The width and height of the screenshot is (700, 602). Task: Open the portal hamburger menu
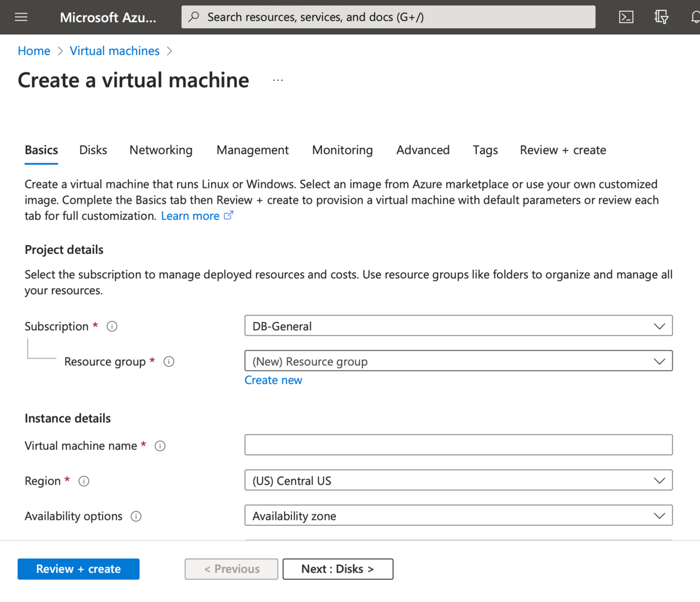[x=21, y=17]
